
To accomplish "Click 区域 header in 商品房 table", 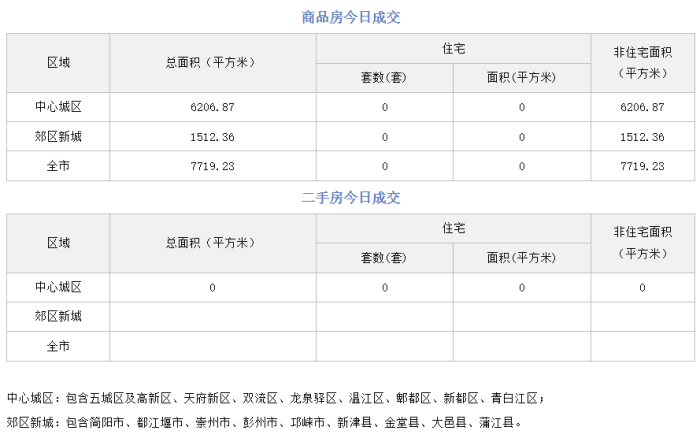I will pyautogui.click(x=59, y=63).
